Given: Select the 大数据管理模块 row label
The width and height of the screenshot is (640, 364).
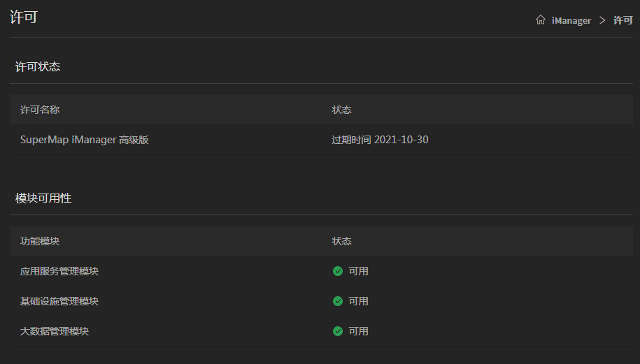Looking at the screenshot, I should 55,331.
